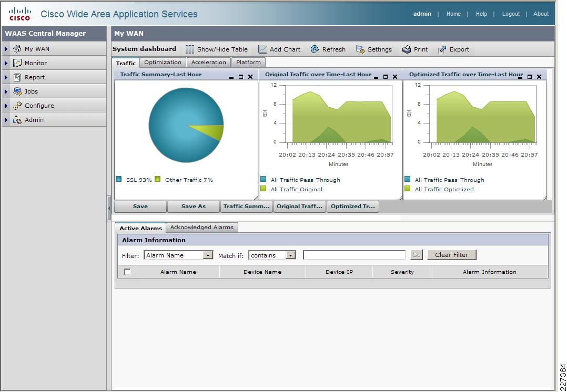
Task: Click the Show/Hide Table grid icon
Action: coord(190,49)
